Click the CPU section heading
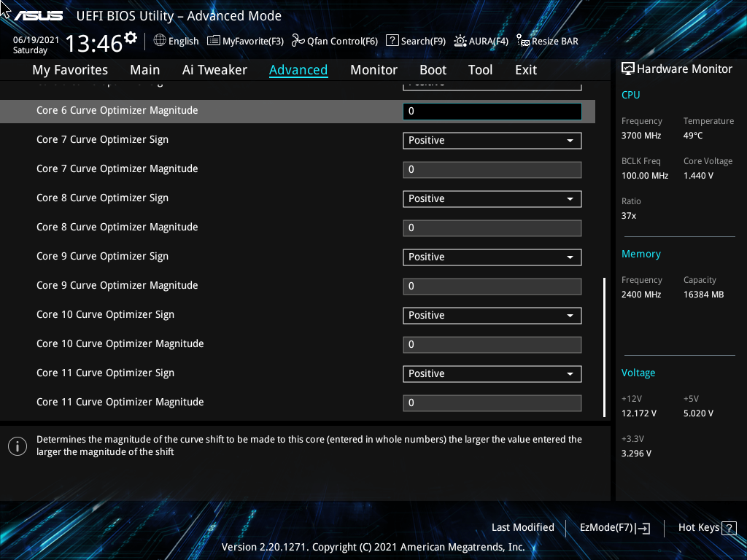 coord(630,95)
